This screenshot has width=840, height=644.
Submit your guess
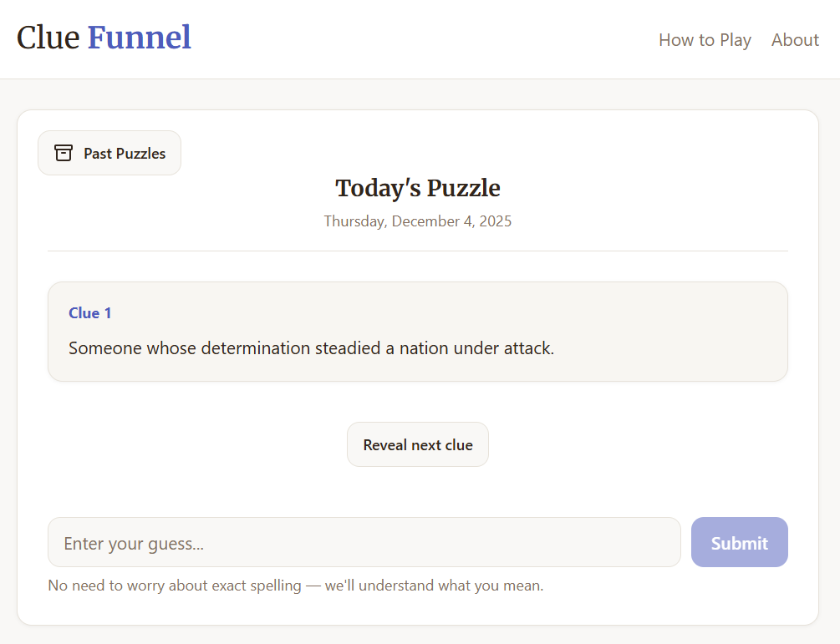(739, 542)
